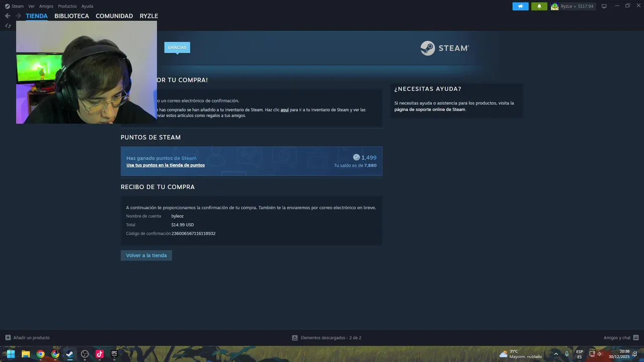This screenshot has width=644, height=362.
Task: Click the microphone tray icon
Action: pos(567,354)
